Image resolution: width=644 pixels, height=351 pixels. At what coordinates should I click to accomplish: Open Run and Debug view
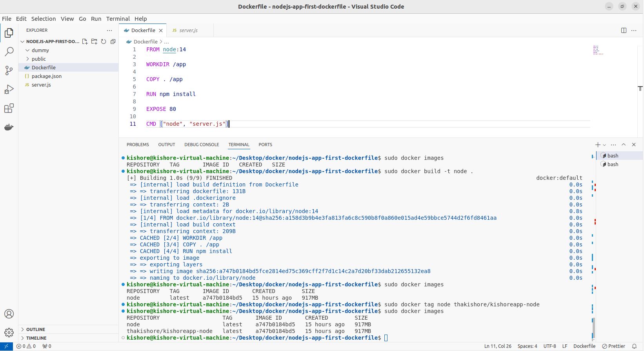click(x=9, y=89)
